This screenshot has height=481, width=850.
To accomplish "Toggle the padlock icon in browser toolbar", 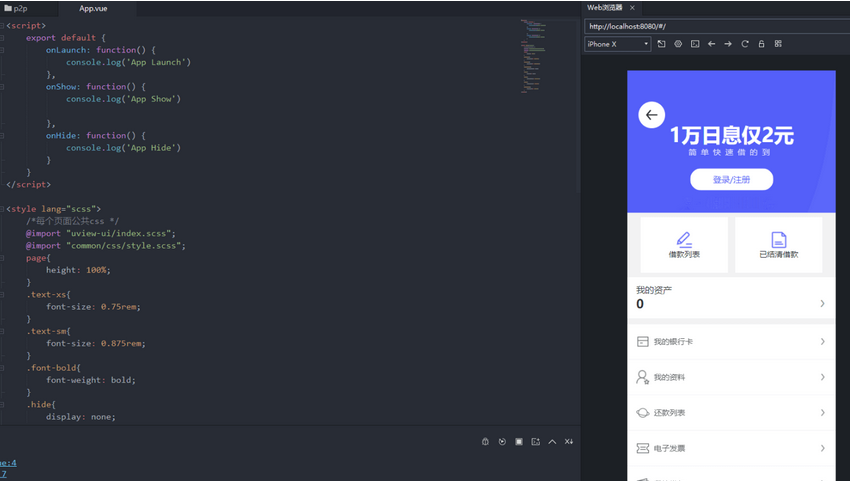I will click(x=762, y=44).
